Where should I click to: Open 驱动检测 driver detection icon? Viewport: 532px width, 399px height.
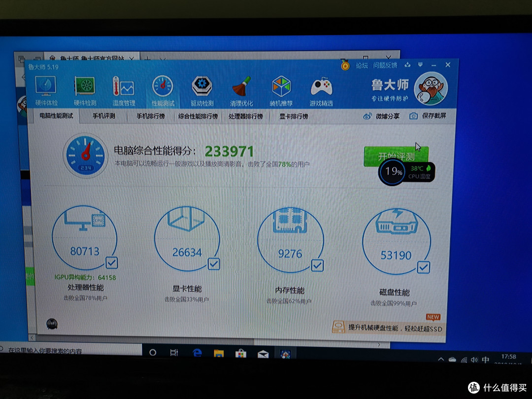point(202,91)
